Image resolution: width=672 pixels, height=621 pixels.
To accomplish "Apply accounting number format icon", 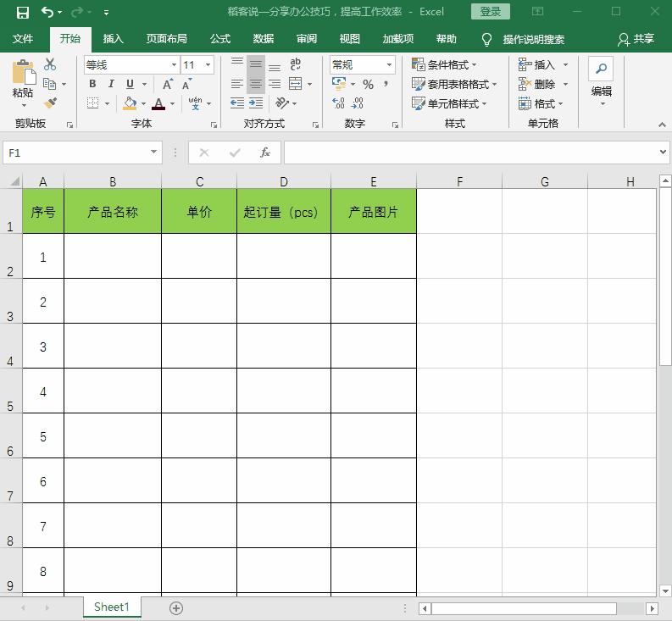I will point(339,84).
